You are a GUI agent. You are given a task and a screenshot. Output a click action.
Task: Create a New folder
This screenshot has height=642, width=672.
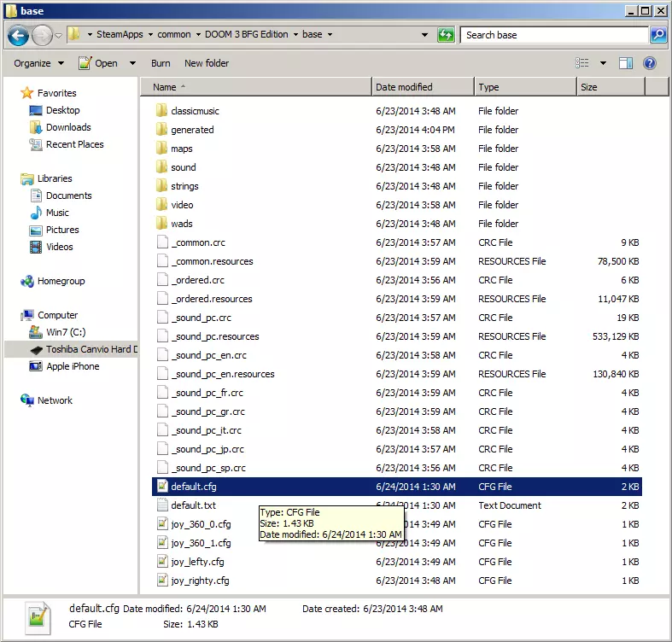(x=207, y=63)
